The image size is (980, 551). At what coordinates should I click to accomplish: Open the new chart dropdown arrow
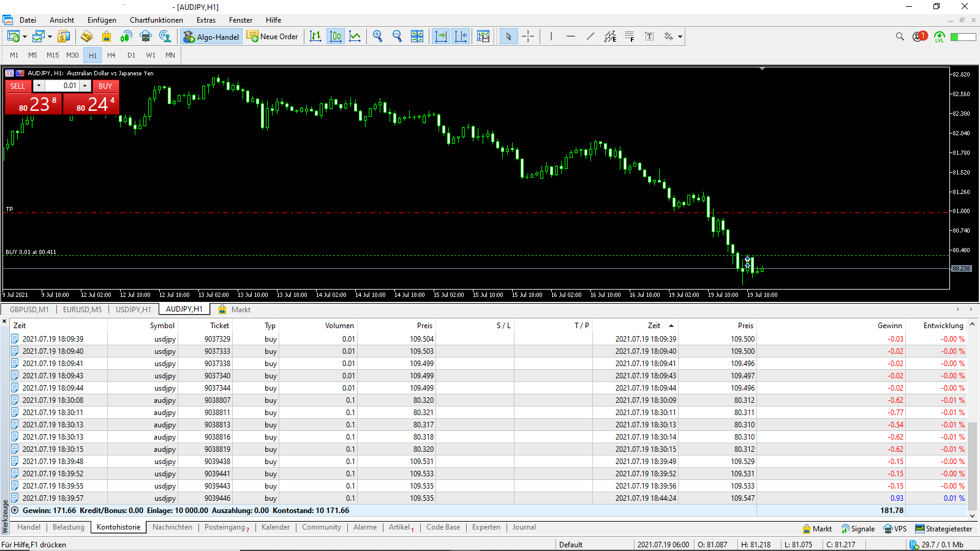tap(24, 37)
